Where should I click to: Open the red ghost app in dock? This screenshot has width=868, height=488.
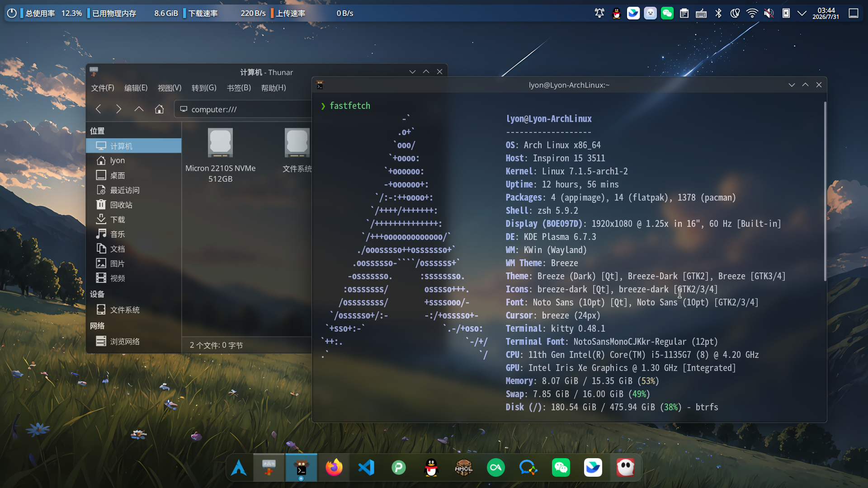click(x=626, y=468)
